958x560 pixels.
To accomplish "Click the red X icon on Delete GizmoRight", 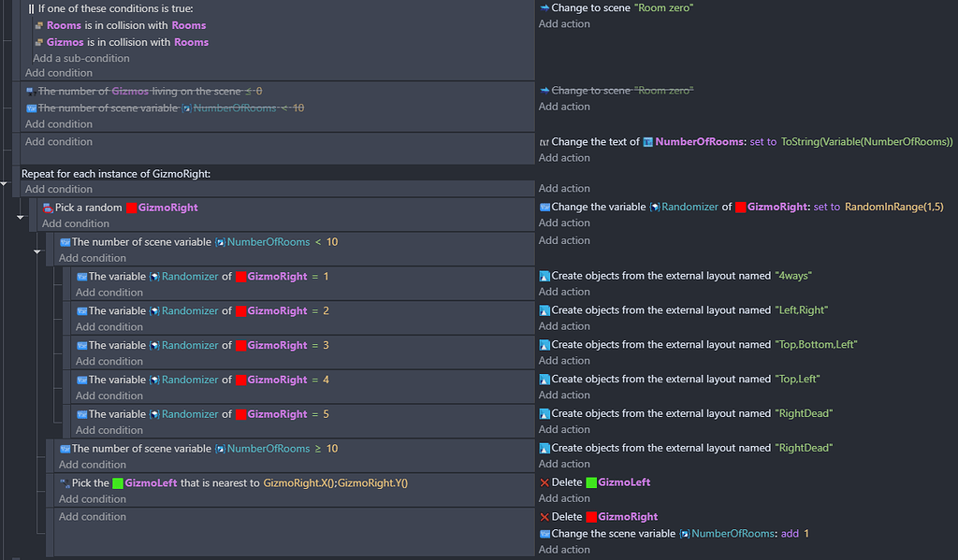I will [544, 518].
